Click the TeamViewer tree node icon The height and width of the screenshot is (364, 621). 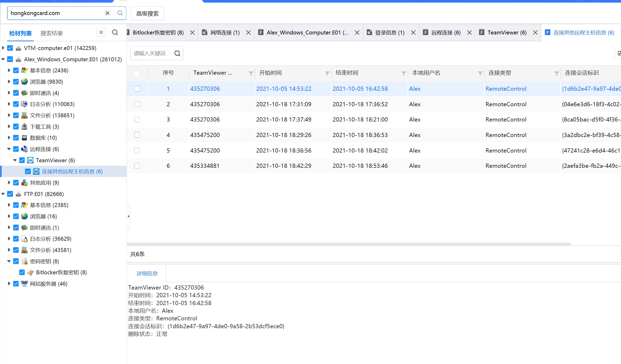pos(30,160)
